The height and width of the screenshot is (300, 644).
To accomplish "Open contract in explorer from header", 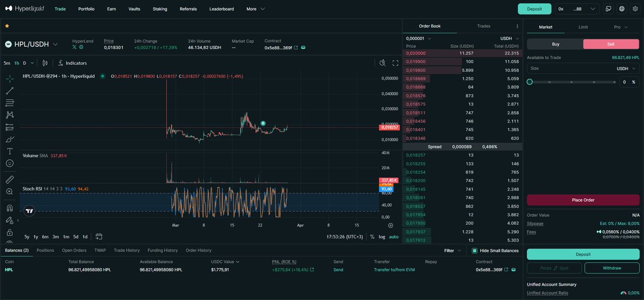I will coord(296,48).
